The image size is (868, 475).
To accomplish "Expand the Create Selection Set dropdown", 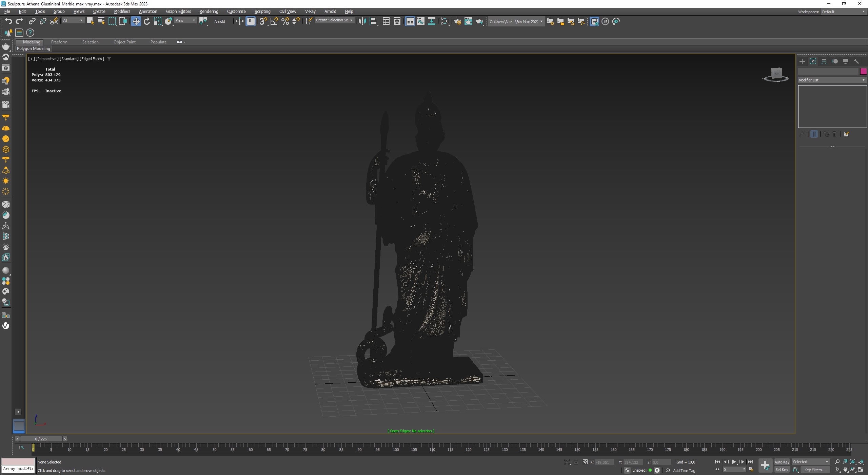I will click(334, 20).
